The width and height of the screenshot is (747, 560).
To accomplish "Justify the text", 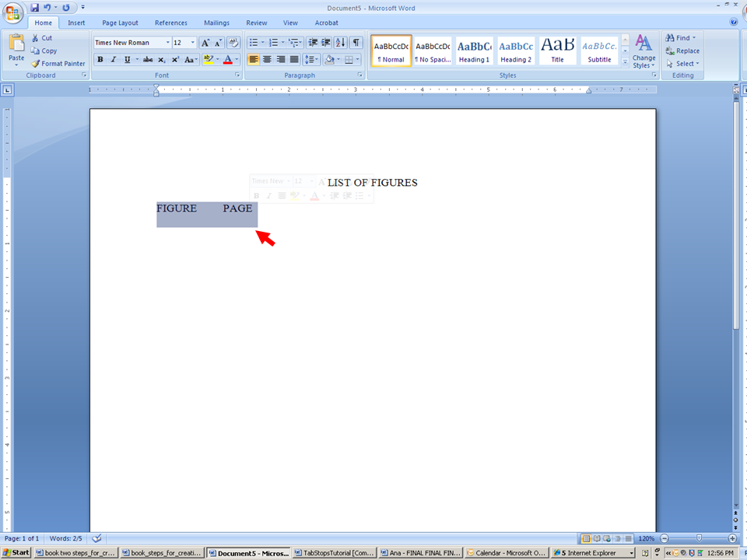I will click(x=294, y=60).
